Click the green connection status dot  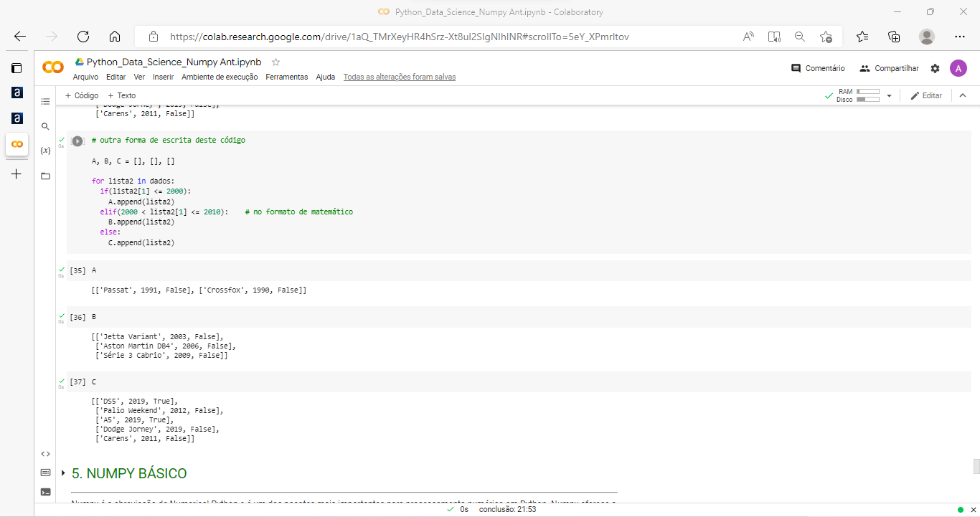click(x=961, y=510)
